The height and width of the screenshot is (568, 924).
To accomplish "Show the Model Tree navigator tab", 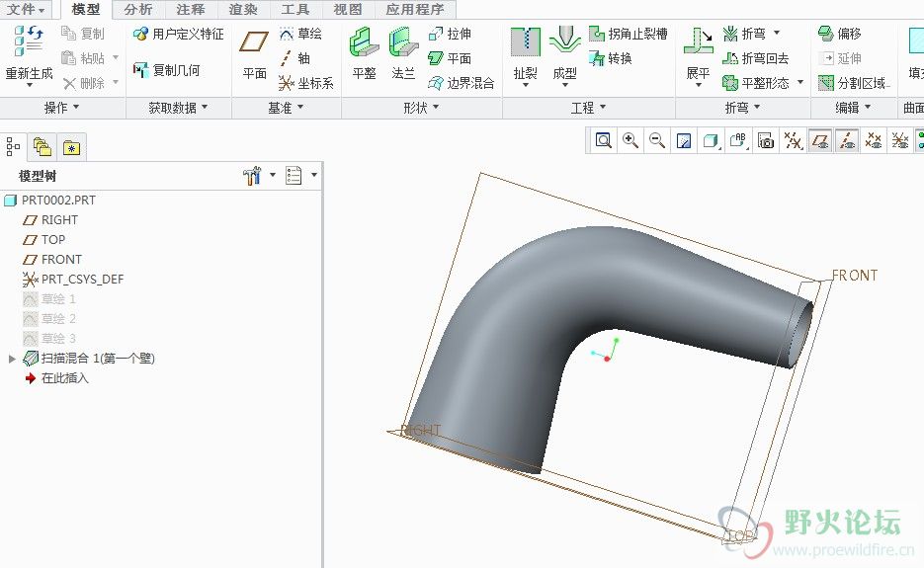I will 13,147.
